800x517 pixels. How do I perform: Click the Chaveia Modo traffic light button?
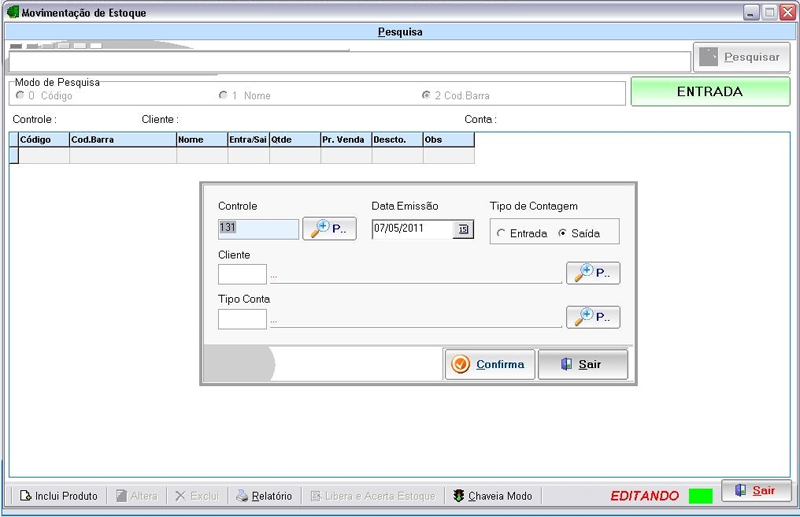pyautogui.click(x=492, y=496)
